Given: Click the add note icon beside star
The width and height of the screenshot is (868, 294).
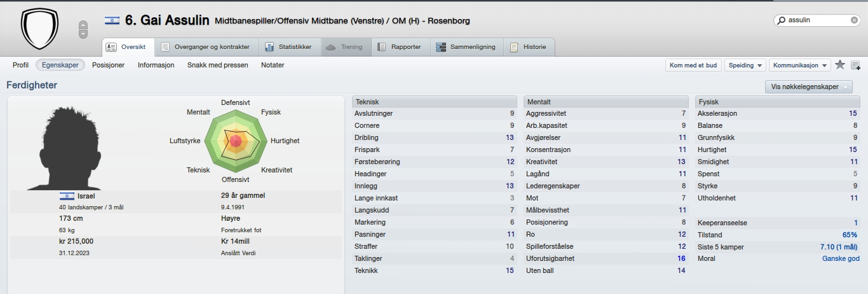Looking at the screenshot, I should (x=855, y=65).
